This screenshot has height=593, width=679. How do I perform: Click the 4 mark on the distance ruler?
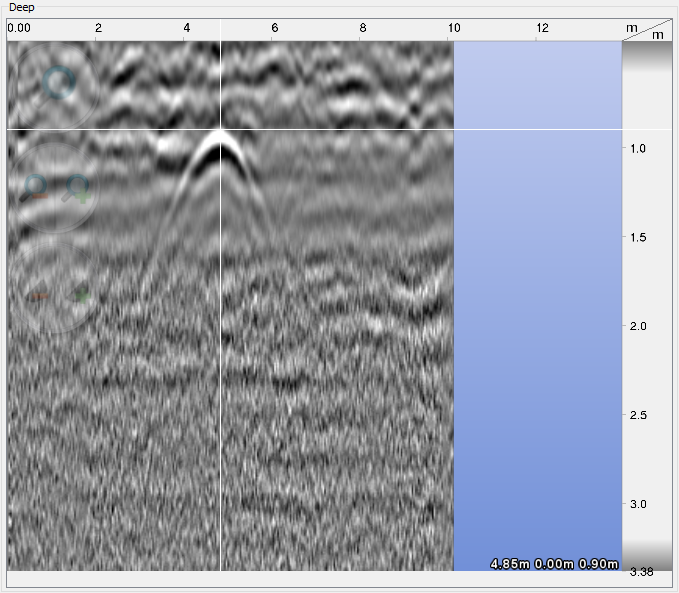[187, 28]
